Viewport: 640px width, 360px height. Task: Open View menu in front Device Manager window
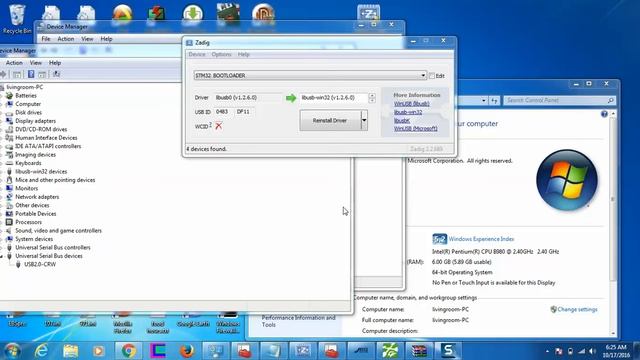(x=36, y=63)
